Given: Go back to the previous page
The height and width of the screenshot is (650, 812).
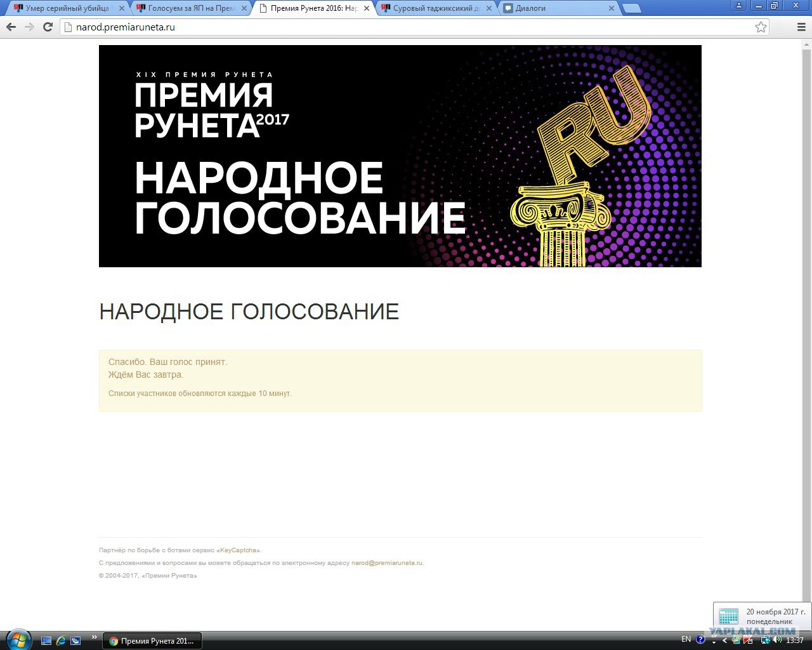Looking at the screenshot, I should click(x=11, y=27).
